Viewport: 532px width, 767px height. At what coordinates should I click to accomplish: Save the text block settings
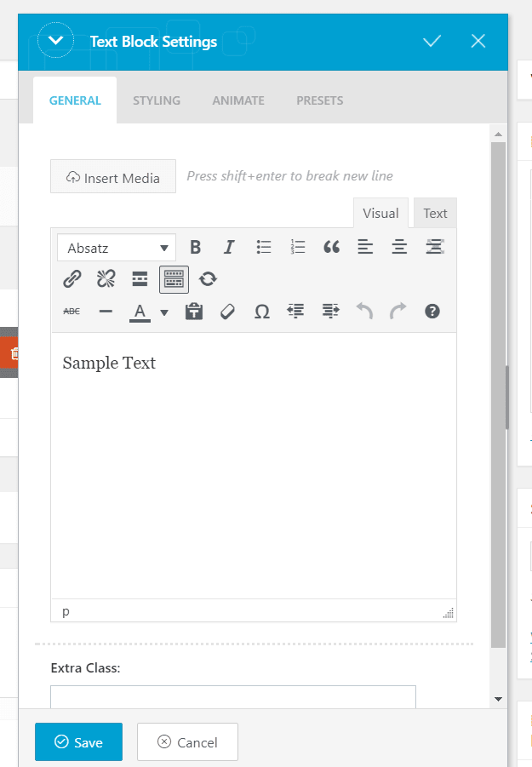point(78,742)
